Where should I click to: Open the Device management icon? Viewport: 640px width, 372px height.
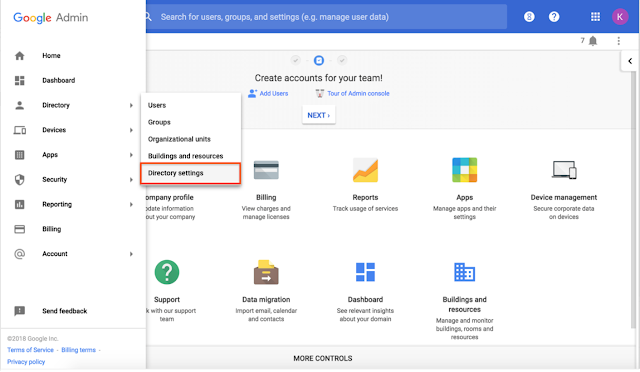564,170
